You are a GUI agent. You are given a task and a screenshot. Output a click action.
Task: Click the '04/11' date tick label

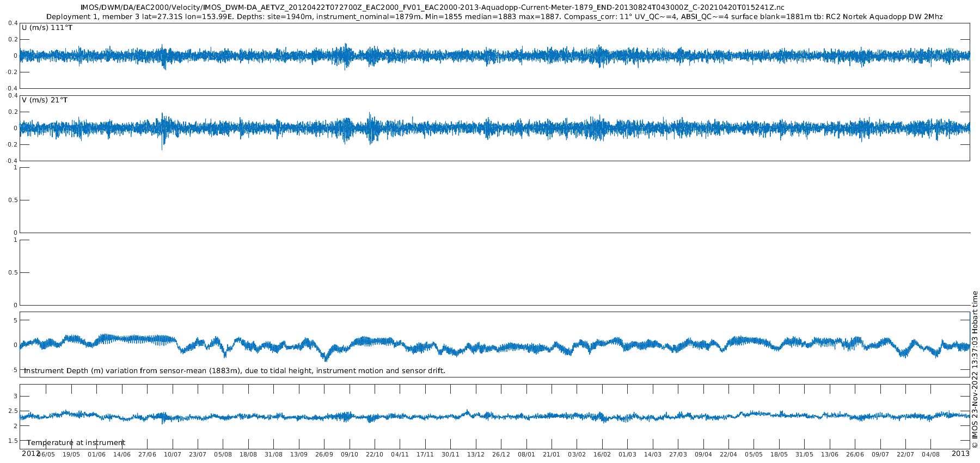click(x=400, y=454)
